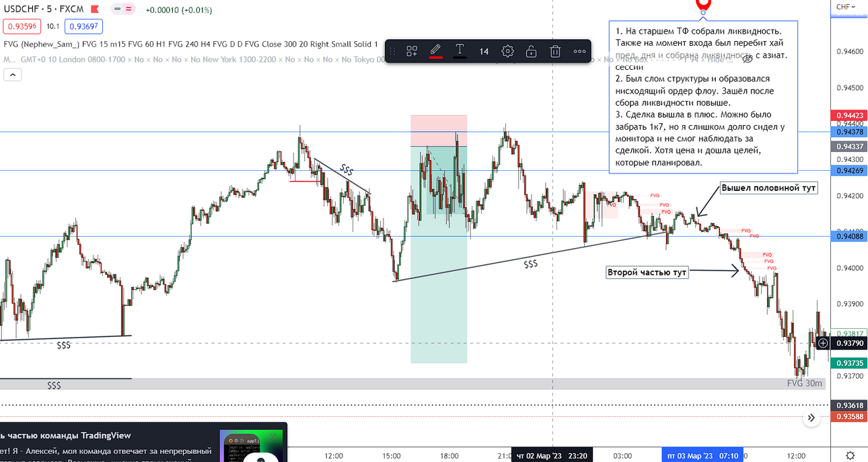Change the line color with pencil icon
Image resolution: width=868 pixels, height=462 pixels.
tap(435, 50)
